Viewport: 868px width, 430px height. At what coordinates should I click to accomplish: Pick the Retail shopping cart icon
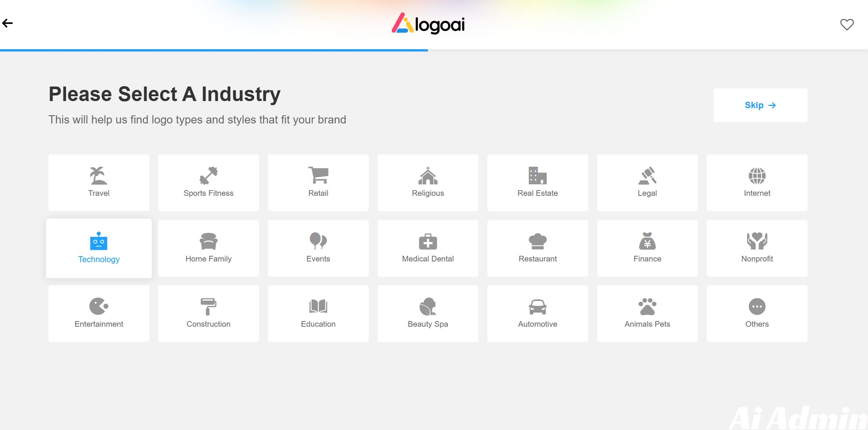coord(318,175)
